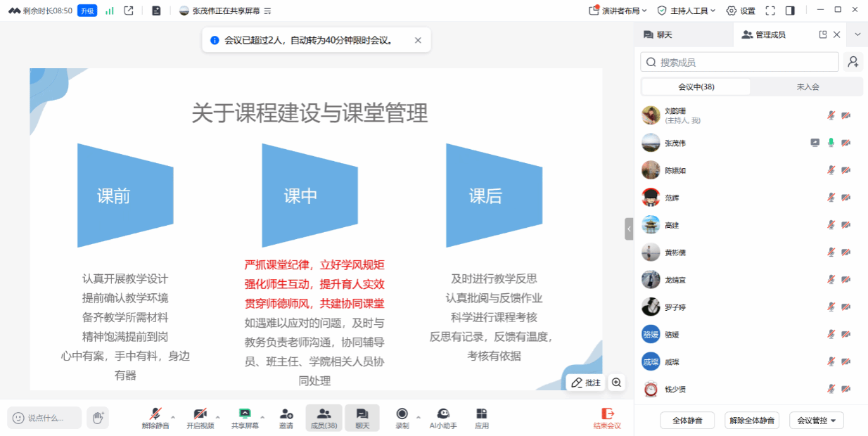
Task: Click the 全体静音 button
Action: [x=687, y=421]
